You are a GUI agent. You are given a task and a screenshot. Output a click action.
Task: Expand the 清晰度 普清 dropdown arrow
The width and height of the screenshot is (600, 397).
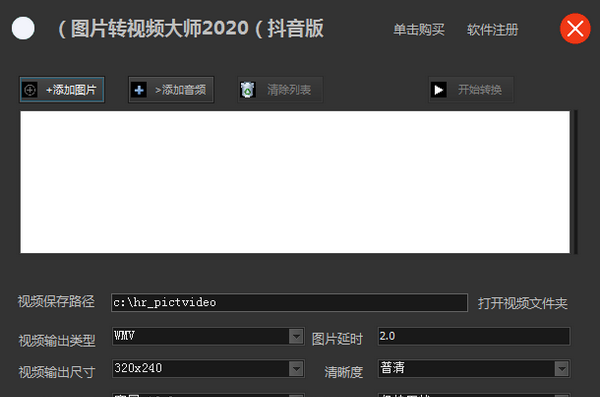561,369
